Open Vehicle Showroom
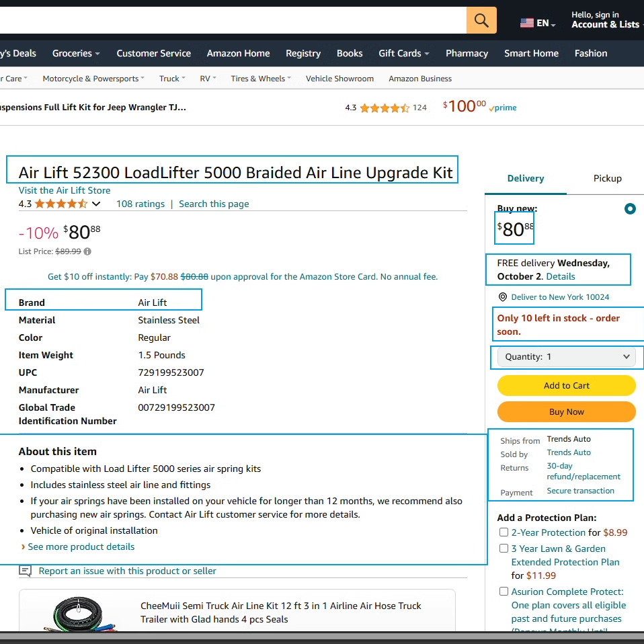 [339, 79]
